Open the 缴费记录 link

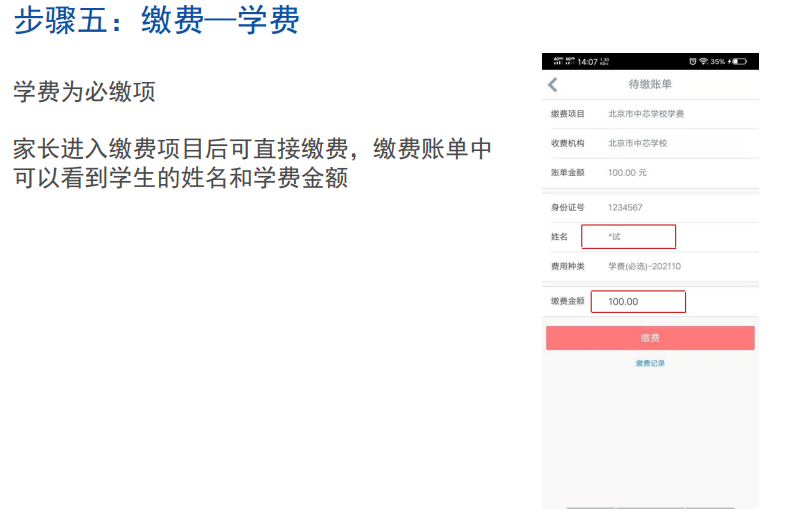[650, 363]
